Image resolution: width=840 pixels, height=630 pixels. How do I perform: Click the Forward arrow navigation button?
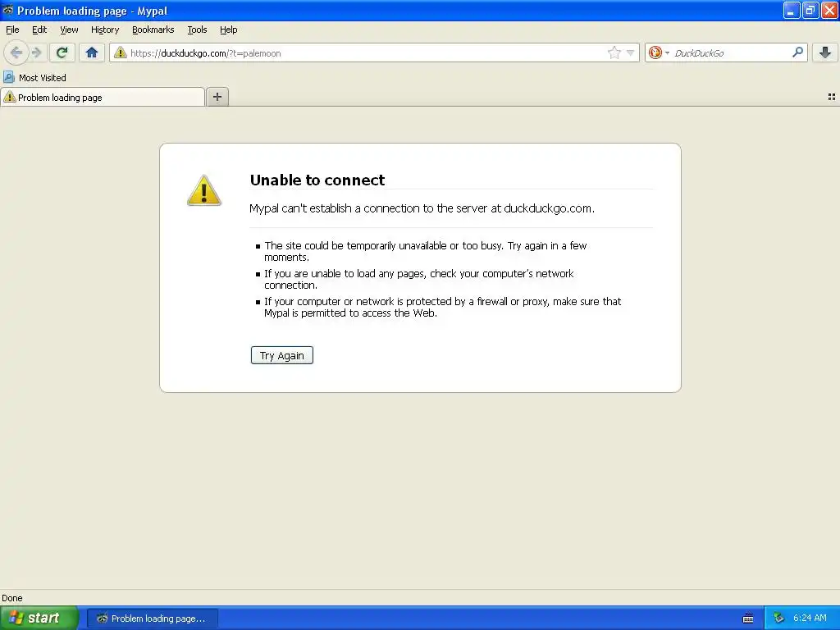37,52
